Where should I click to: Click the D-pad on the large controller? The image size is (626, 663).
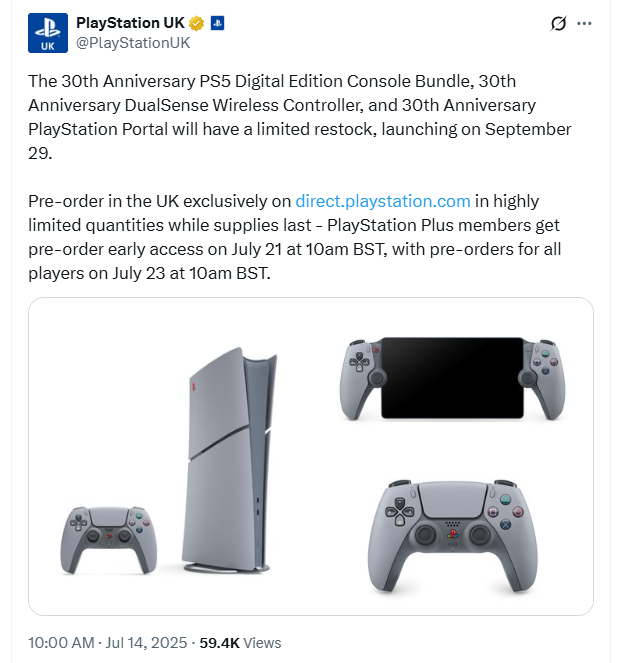pyautogui.click(x=399, y=512)
